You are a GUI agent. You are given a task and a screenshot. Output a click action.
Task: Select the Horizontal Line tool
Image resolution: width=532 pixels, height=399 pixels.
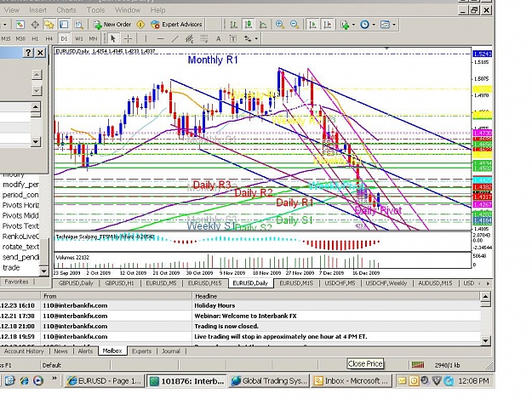161,38
